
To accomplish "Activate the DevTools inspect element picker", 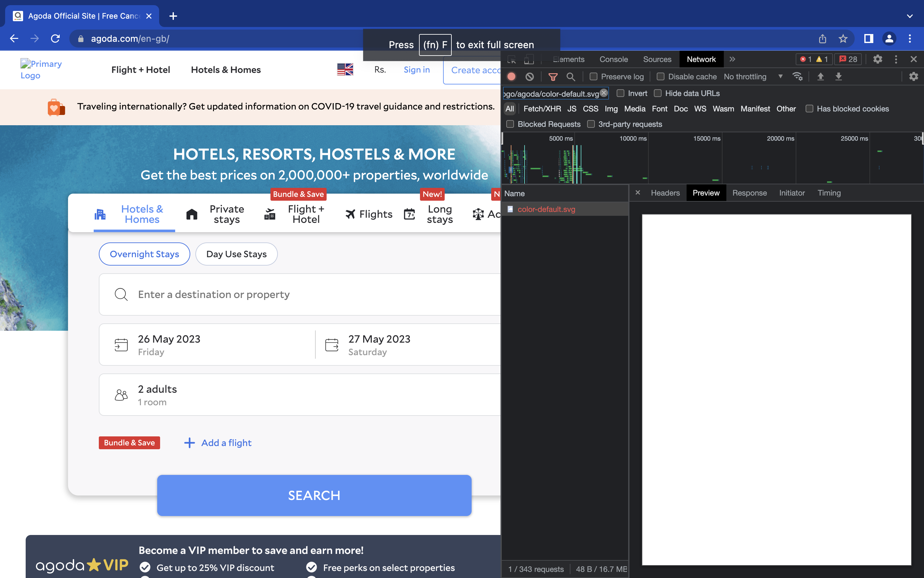I will click(x=512, y=59).
